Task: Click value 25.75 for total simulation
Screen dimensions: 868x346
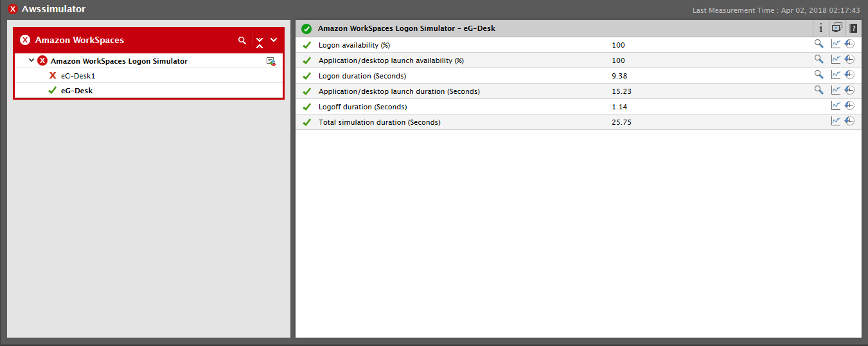Action: coord(621,122)
